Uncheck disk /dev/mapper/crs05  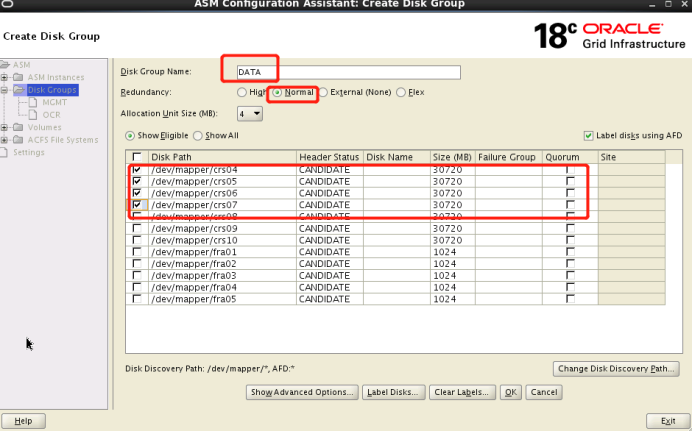tap(137, 181)
